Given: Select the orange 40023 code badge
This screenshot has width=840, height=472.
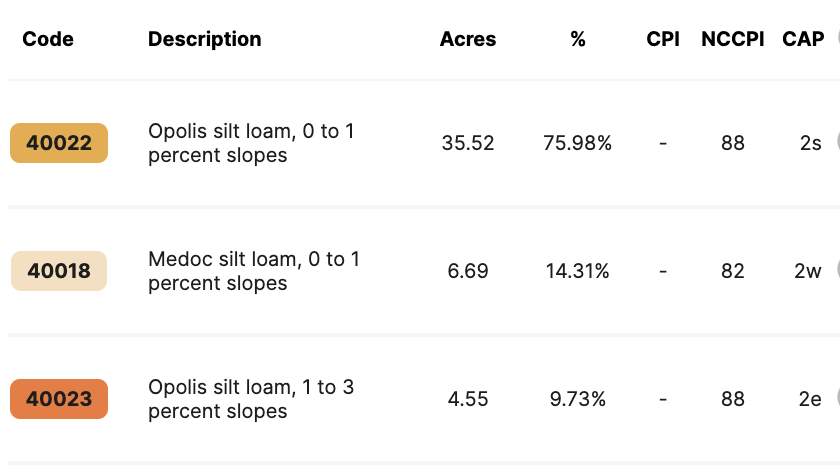Looking at the screenshot, I should [x=59, y=399].
